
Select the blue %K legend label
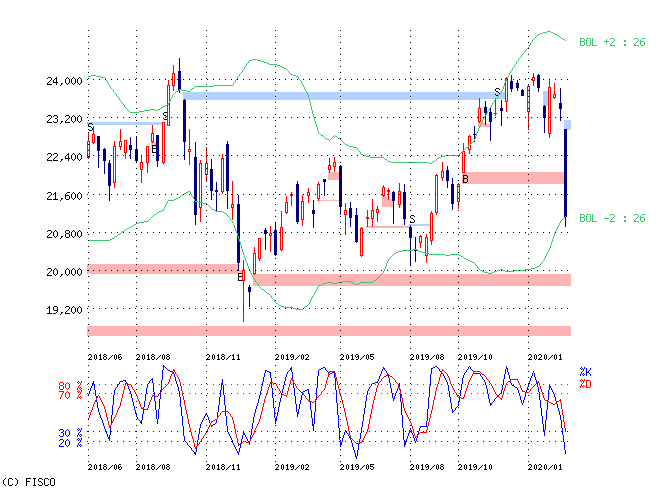585,372
